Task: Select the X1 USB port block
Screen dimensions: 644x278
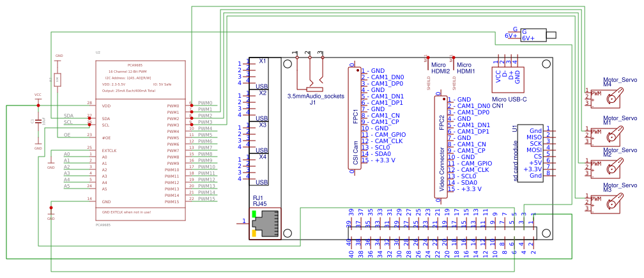Action: 257,73
